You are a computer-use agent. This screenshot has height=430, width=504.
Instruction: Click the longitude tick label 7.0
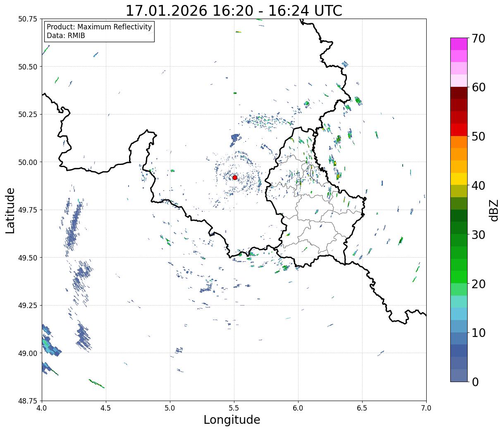(x=426, y=408)
